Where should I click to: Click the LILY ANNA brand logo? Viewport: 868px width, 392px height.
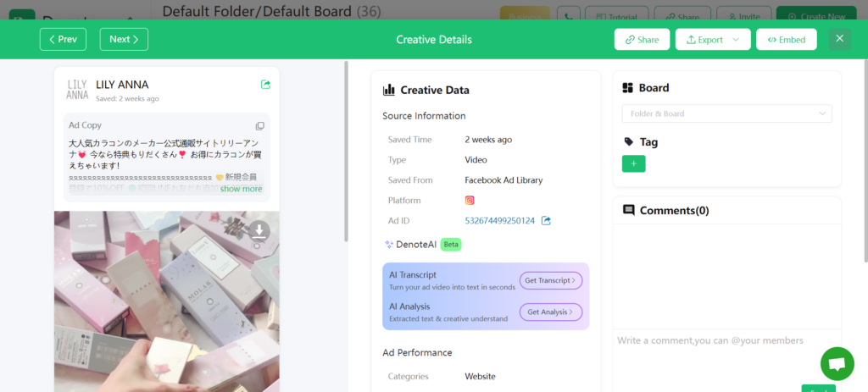77,90
